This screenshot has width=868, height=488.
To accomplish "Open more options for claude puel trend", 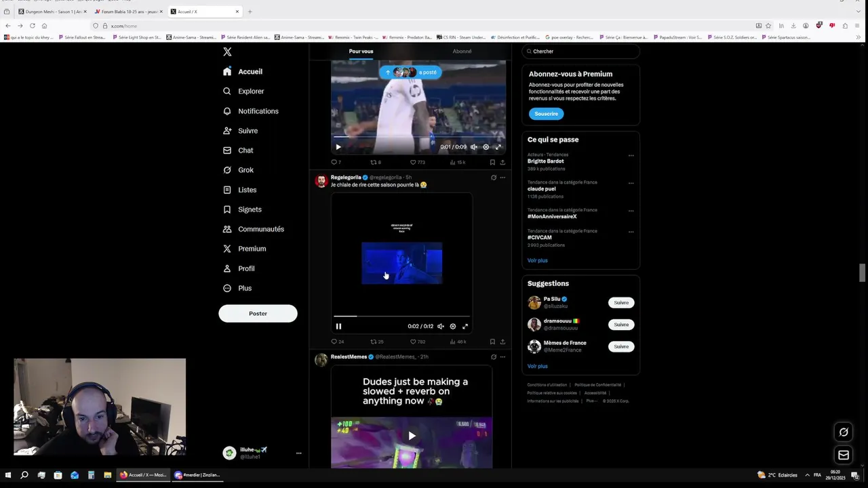I will [631, 183].
